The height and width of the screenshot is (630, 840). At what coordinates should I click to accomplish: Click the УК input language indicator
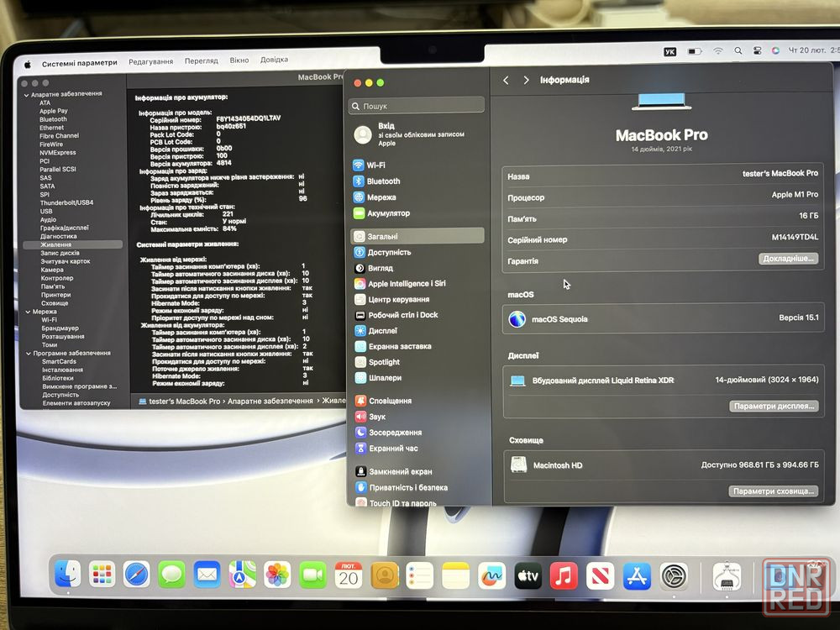click(669, 52)
